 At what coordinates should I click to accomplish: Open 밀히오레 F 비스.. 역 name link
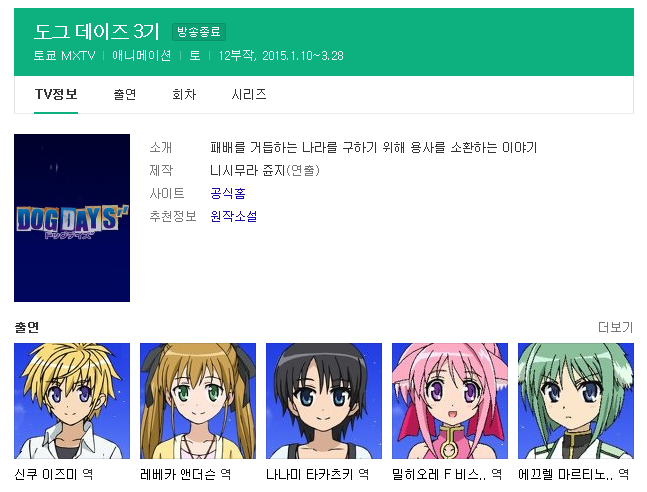(x=447, y=474)
